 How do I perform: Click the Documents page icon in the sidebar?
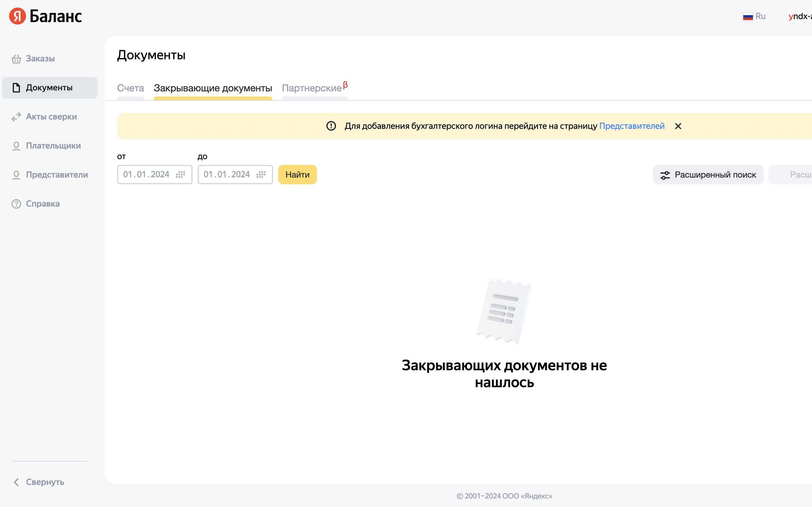coord(16,88)
